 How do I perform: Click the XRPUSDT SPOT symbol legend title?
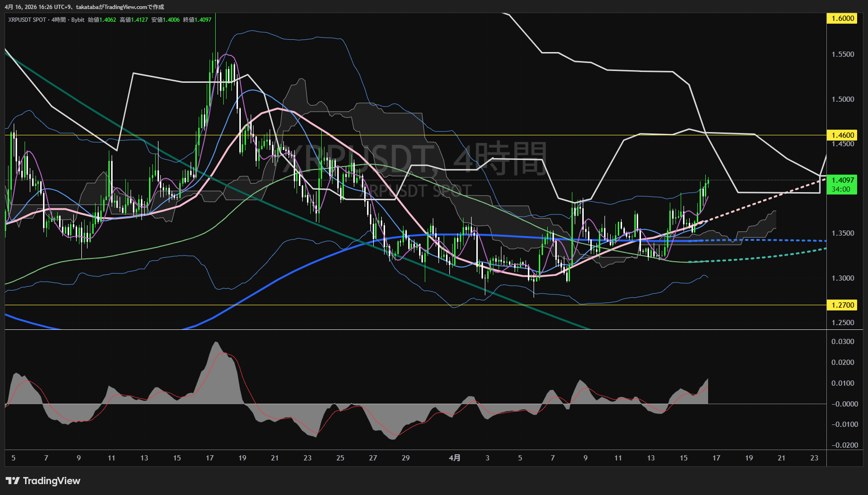click(x=27, y=20)
